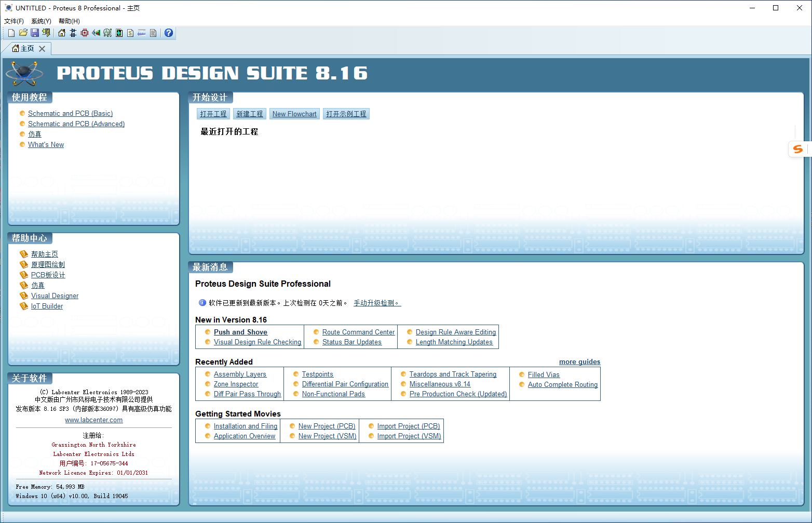The image size is (812, 523).
Task: Open Design Explorer from the toolbar
Action: point(119,33)
